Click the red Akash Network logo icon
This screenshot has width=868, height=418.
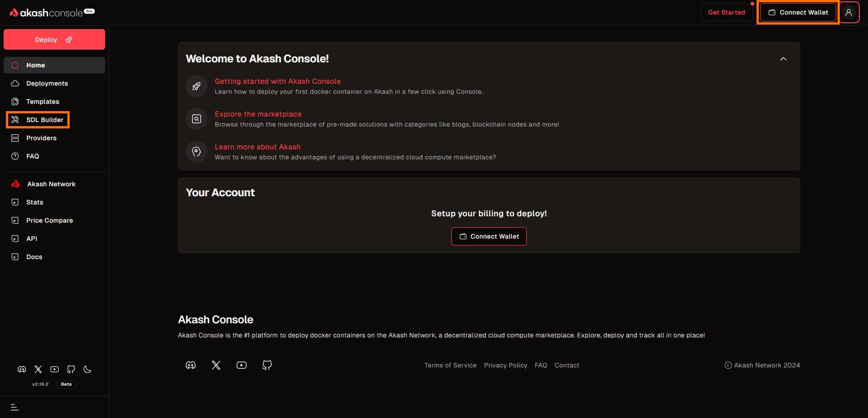coord(15,184)
